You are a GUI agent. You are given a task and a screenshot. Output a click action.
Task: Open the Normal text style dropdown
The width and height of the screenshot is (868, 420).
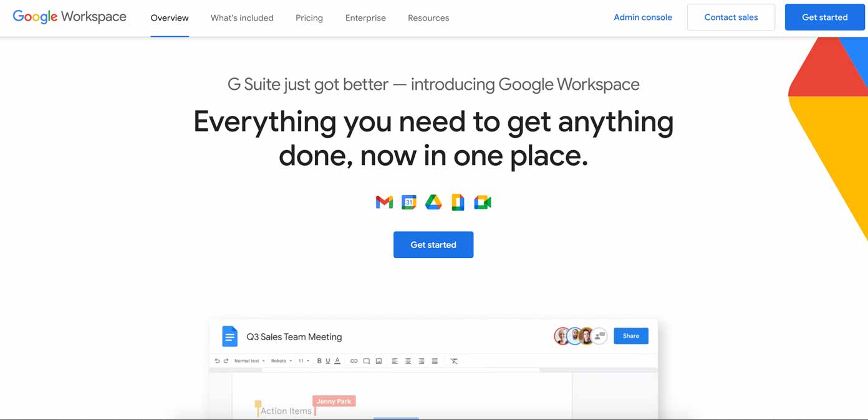point(248,361)
